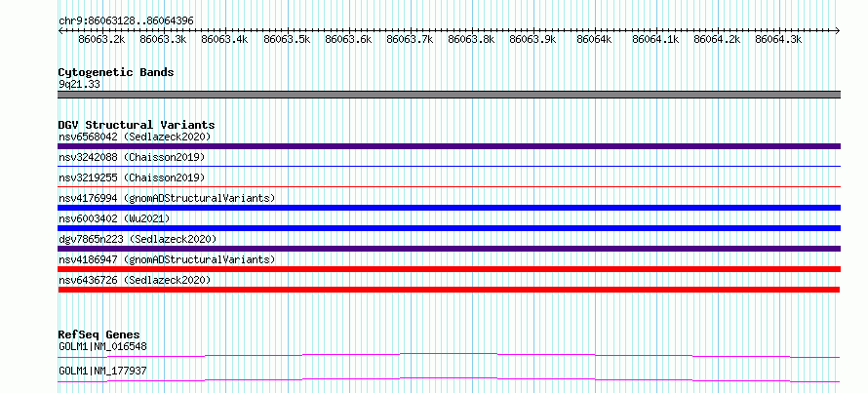Click the 86064.1k ruler tick label
Image resolution: width=868 pixels, height=393 pixels.
(x=655, y=39)
